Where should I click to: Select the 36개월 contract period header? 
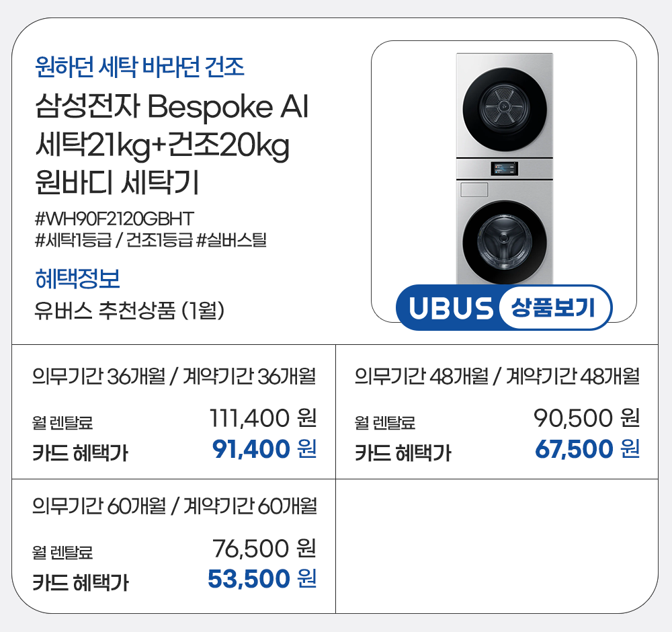click(174, 376)
